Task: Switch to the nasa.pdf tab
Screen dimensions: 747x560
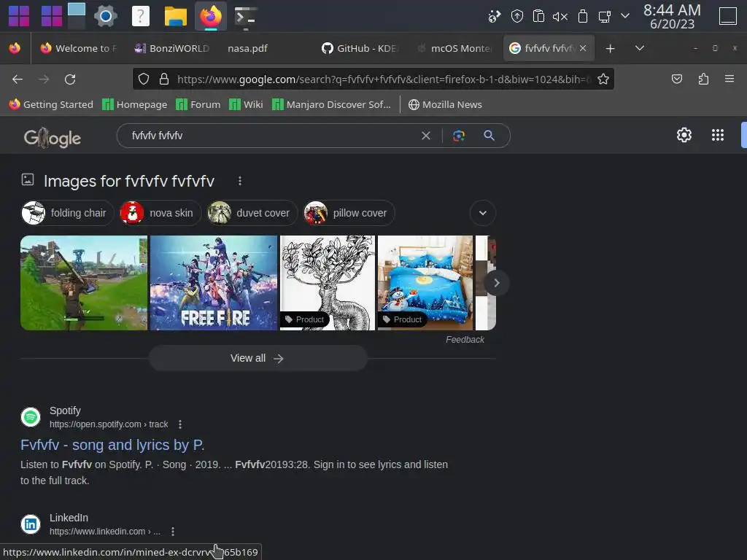Action: [x=248, y=48]
